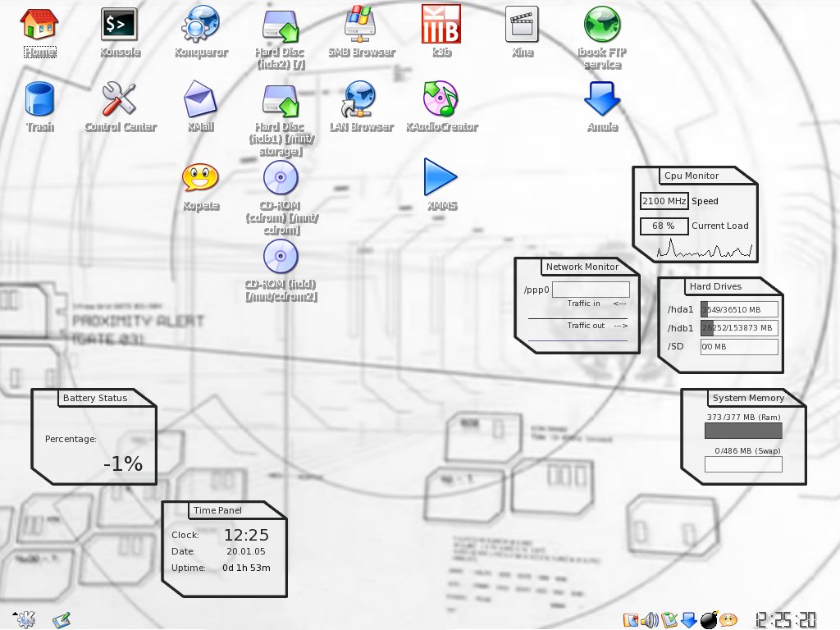Screen dimensions: 840x630
Task: Click the pinned note tray icon
Action: (x=631, y=620)
